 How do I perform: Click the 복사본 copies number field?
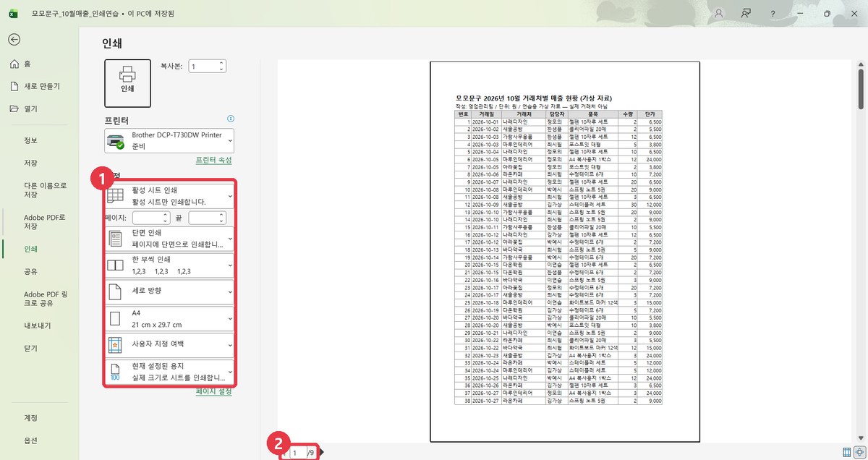click(x=208, y=66)
